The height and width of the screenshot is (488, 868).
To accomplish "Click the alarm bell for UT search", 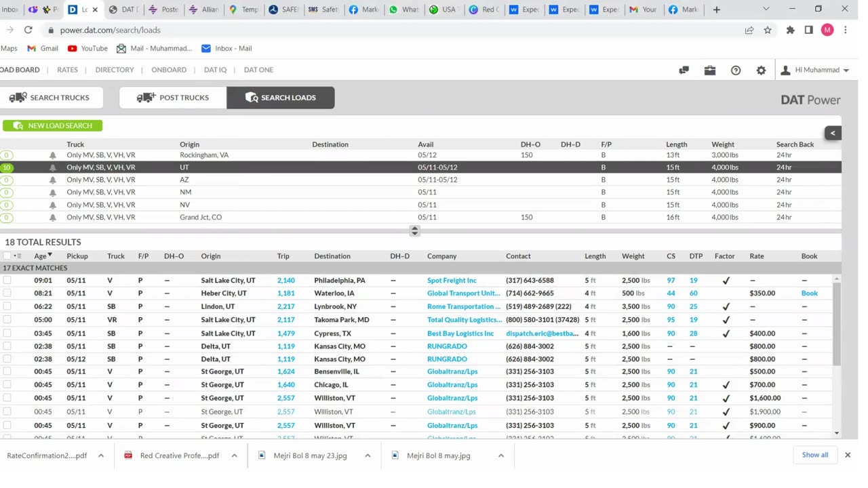I will coord(53,167).
